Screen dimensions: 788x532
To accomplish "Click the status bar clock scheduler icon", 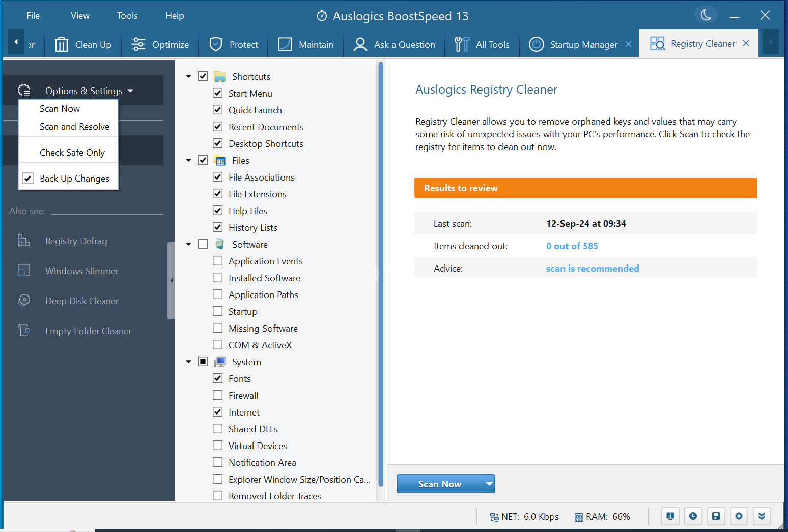I will point(693,516).
